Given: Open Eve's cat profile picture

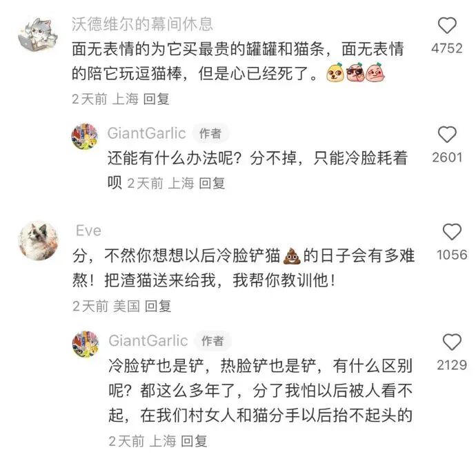Looking at the screenshot, I should (38, 241).
